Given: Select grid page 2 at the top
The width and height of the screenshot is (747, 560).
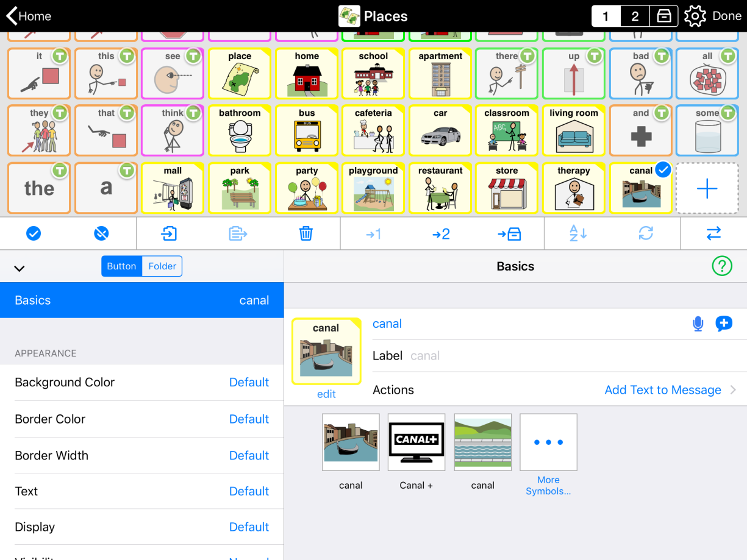Looking at the screenshot, I should pos(634,16).
